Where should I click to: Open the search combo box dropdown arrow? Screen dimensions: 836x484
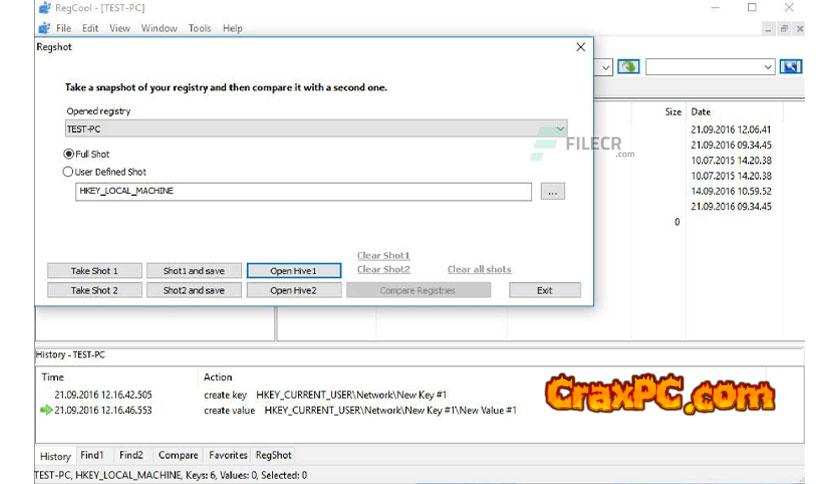tap(768, 67)
